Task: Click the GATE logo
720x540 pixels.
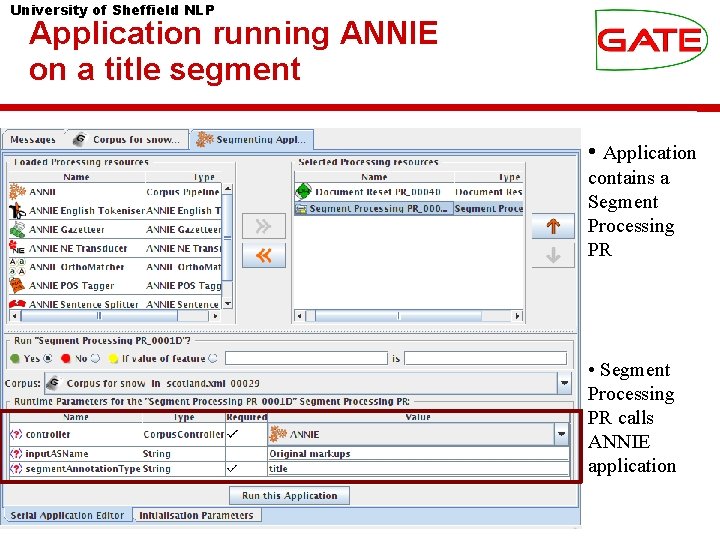Action: (x=651, y=40)
